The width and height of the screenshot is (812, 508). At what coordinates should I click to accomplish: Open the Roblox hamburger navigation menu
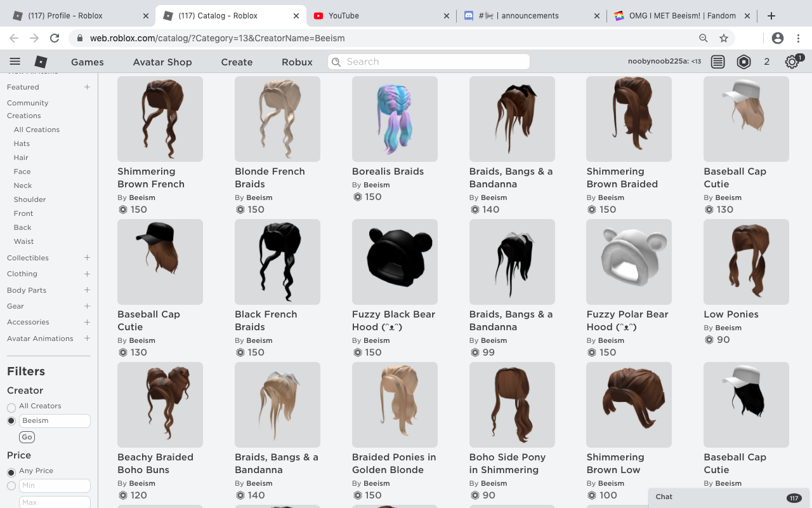point(15,62)
